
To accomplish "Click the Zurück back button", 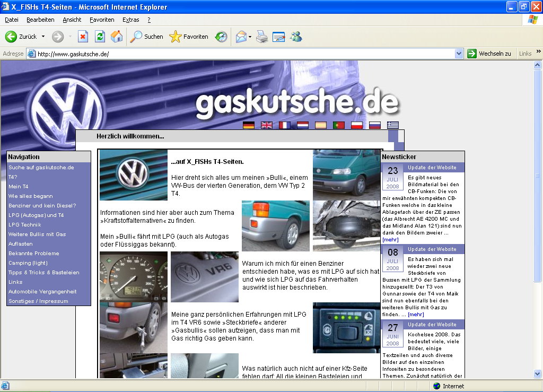I will 21,37.
